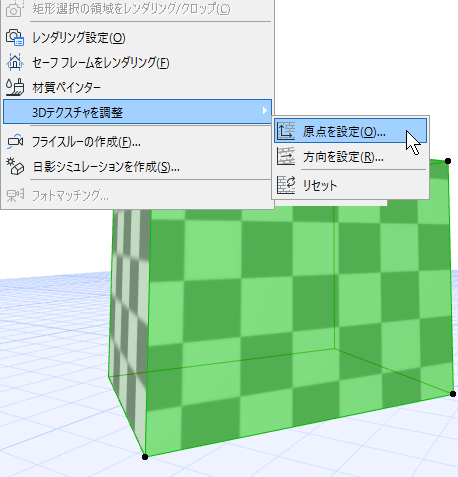The image size is (458, 477).
Task: Select フライスルーの作成(F)... entry
Action: tap(138, 142)
